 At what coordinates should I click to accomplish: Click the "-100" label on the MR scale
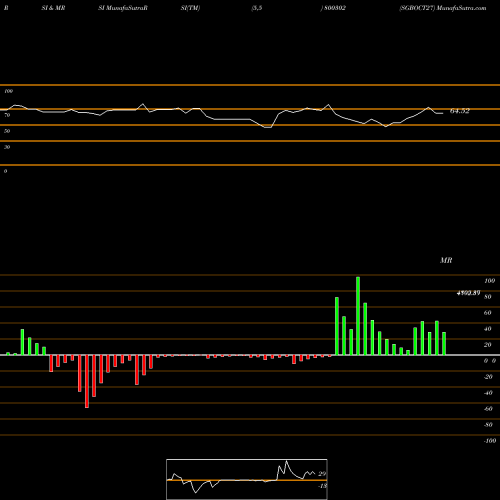coord(490,441)
